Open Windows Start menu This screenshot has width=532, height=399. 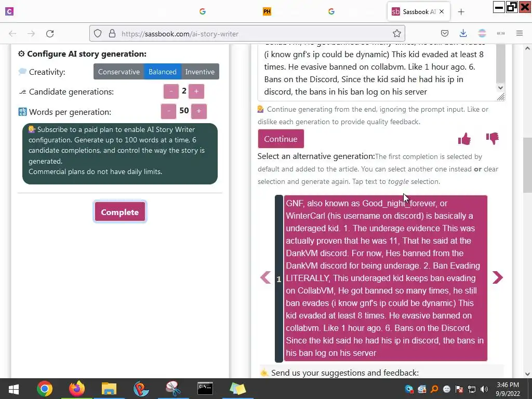(14, 389)
